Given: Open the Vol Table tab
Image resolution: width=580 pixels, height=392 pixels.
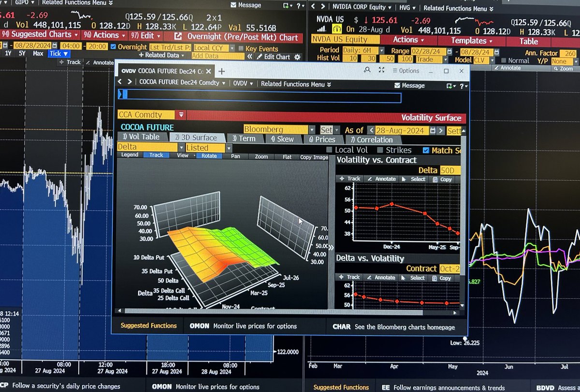Looking at the screenshot, I should point(142,137).
